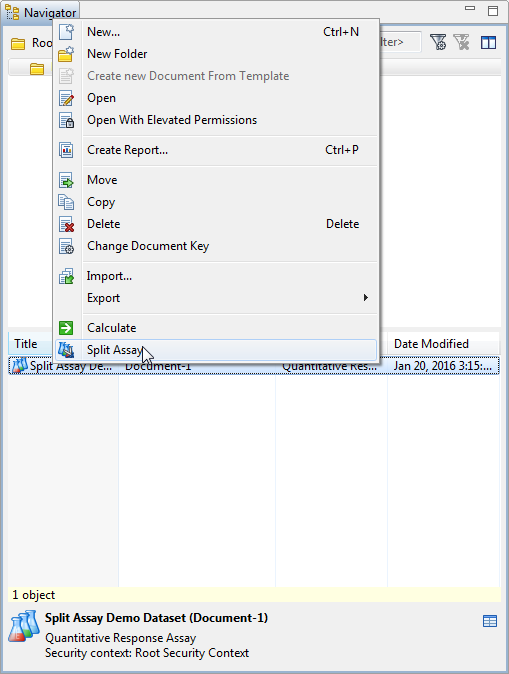Click the details table icon at bottom
Screen dimensions: 509x674
(x=490, y=621)
